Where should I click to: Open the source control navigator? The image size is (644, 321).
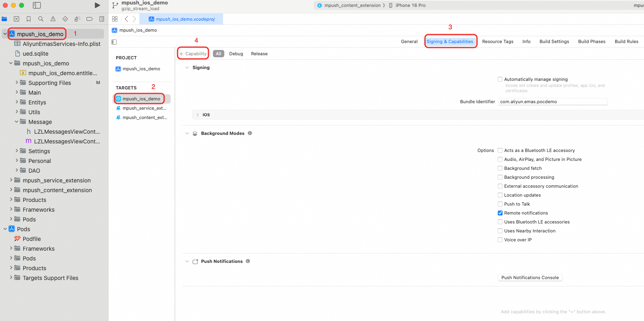[16, 19]
